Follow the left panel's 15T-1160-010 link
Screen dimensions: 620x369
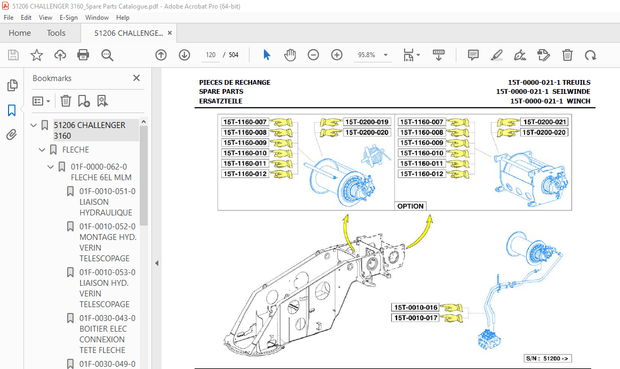tap(245, 153)
